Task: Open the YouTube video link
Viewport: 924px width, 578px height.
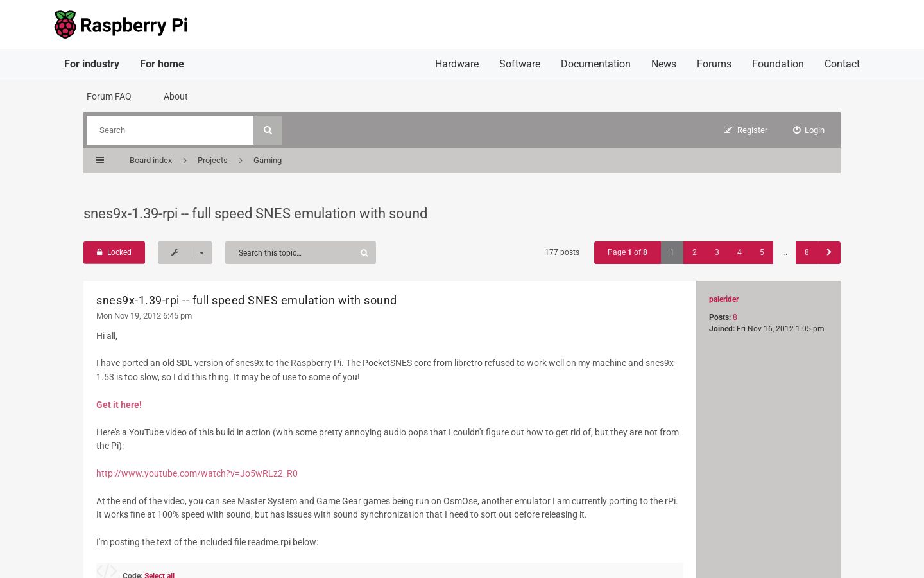Action: (x=197, y=473)
